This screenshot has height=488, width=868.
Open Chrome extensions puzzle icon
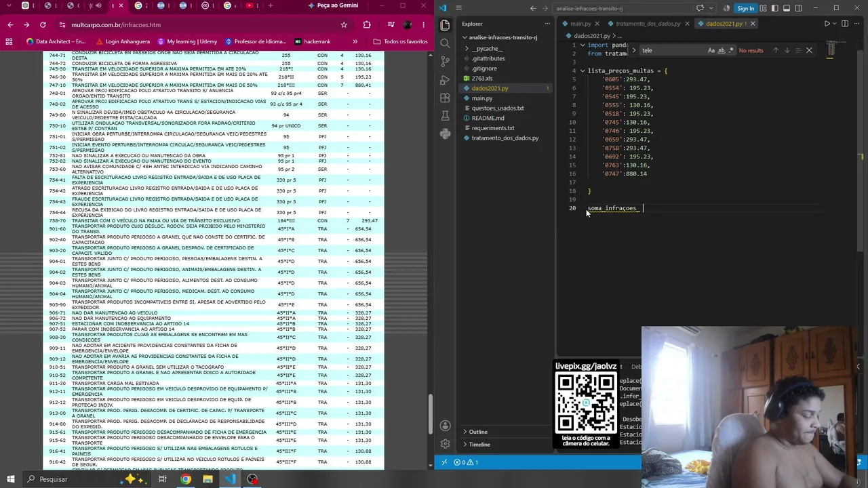[367, 25]
